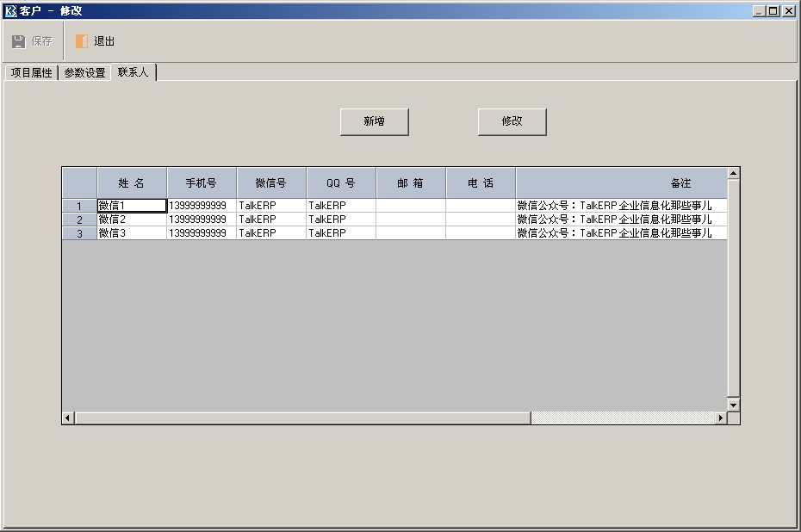Click the 修改 button

[512, 121]
